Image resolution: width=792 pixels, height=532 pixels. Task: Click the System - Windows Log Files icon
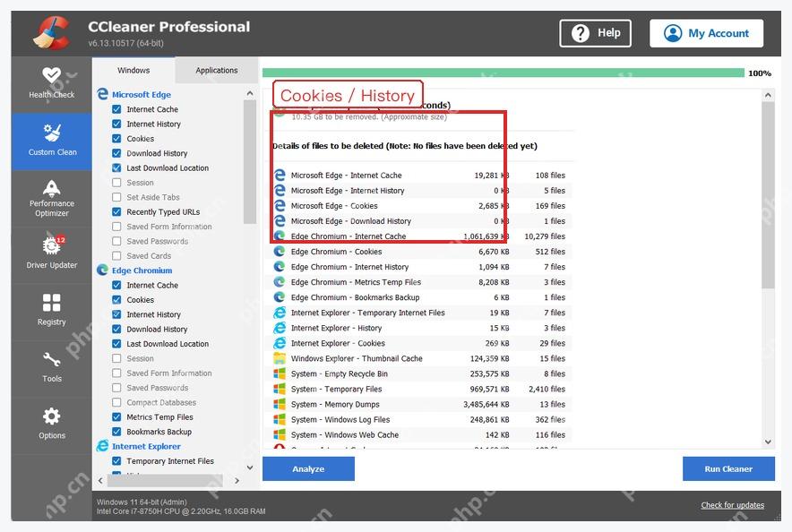[x=280, y=419]
